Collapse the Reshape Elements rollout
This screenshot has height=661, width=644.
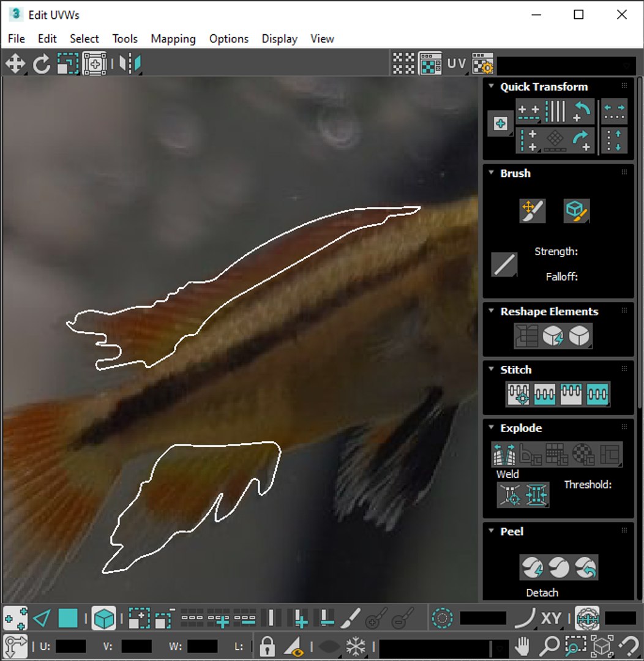click(491, 311)
